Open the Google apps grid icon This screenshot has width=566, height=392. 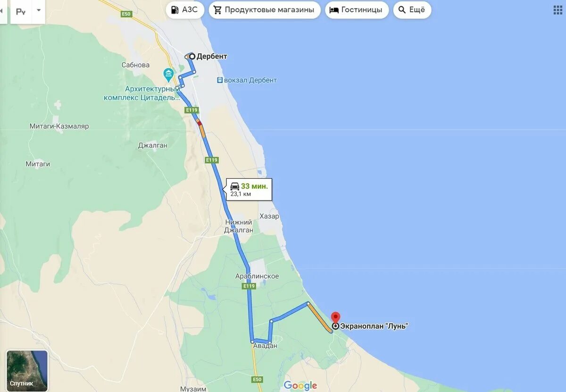click(558, 10)
